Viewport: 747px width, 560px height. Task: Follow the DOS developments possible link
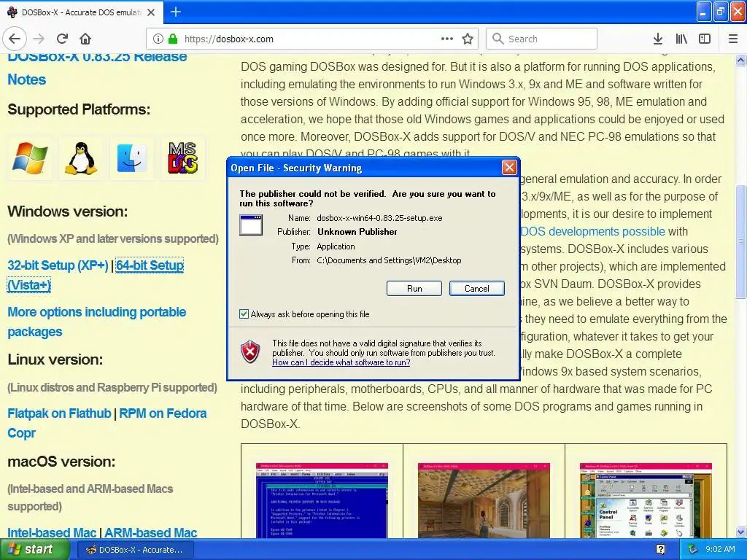coord(592,231)
